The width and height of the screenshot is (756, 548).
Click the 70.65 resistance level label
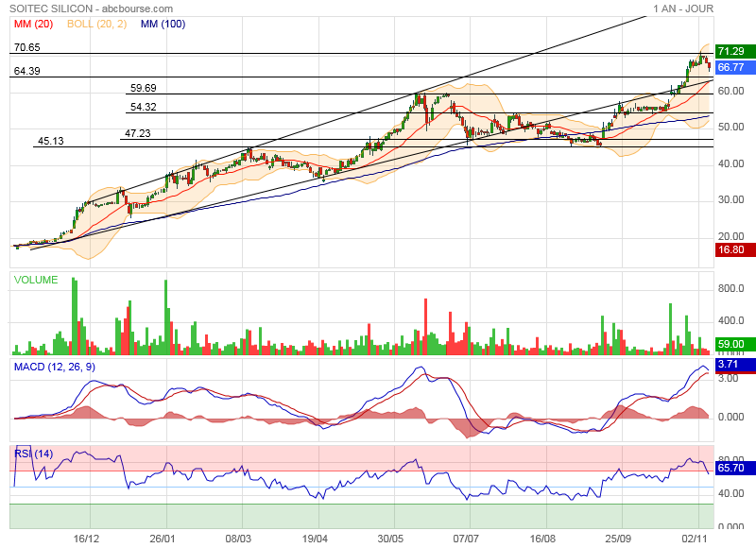27,47
